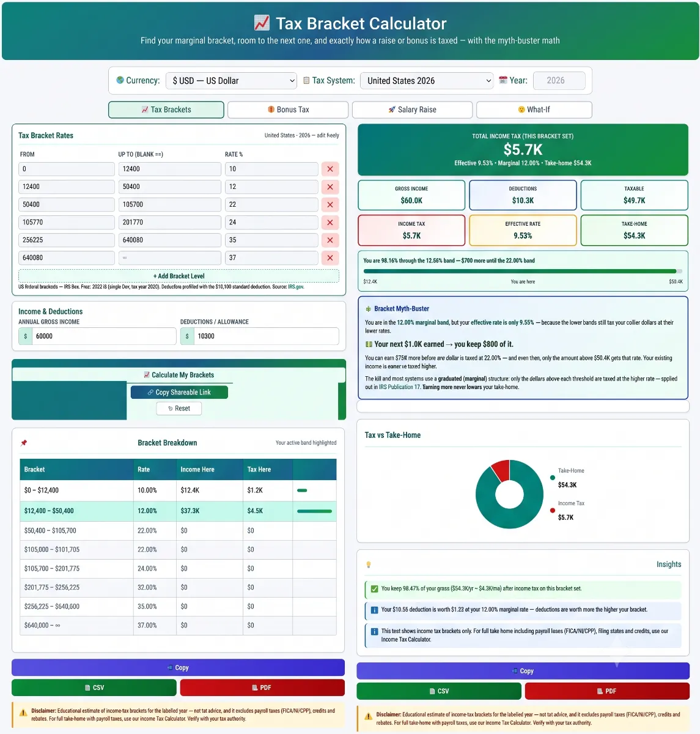Click Copy under the Bracket Breakdown table
Screen dimensions: 700x734
[x=178, y=667]
